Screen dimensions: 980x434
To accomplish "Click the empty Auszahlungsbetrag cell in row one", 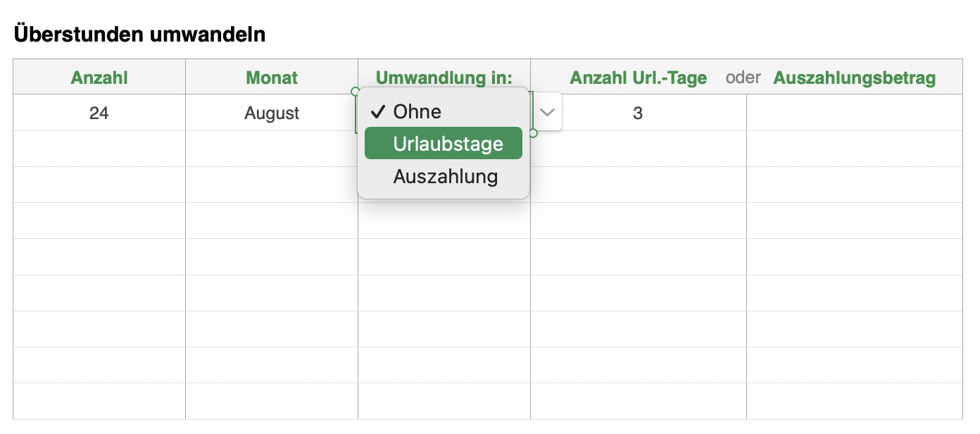I will pos(854,113).
